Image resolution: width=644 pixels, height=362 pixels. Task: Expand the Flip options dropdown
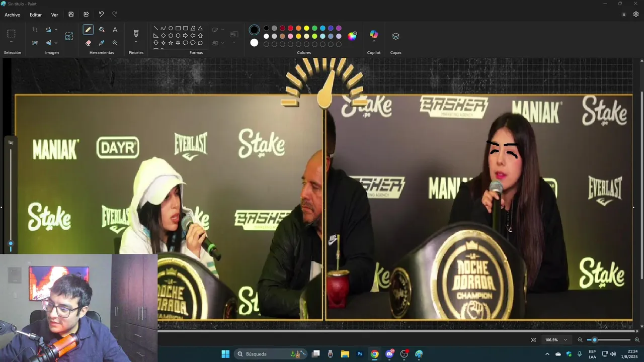point(55,43)
